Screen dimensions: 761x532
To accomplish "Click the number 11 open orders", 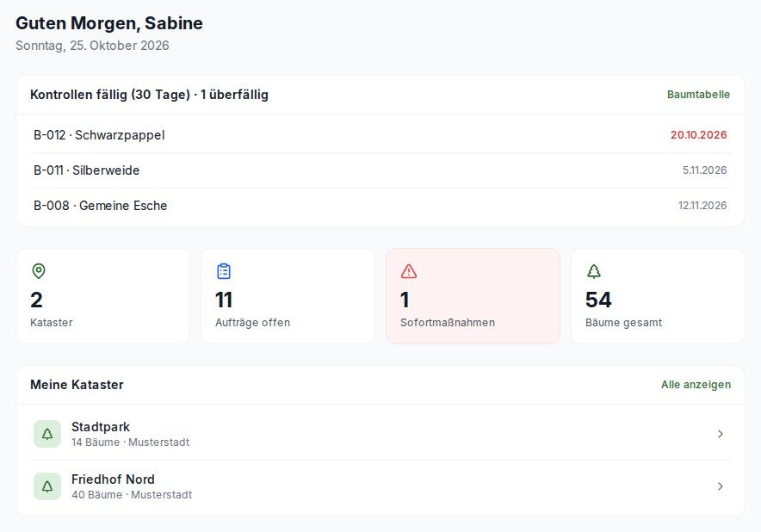I will coord(224,300).
